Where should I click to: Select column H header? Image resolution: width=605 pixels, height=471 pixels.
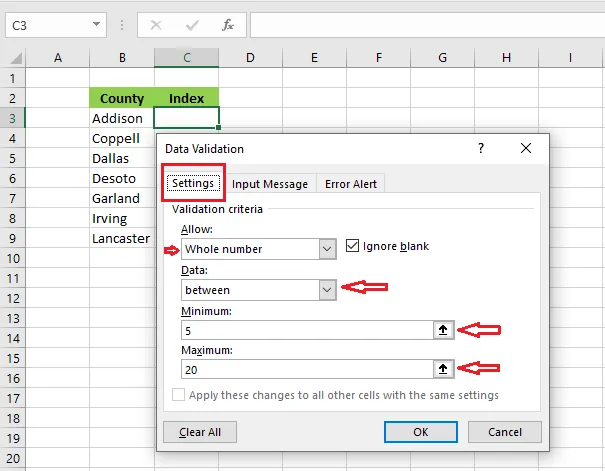[507, 58]
